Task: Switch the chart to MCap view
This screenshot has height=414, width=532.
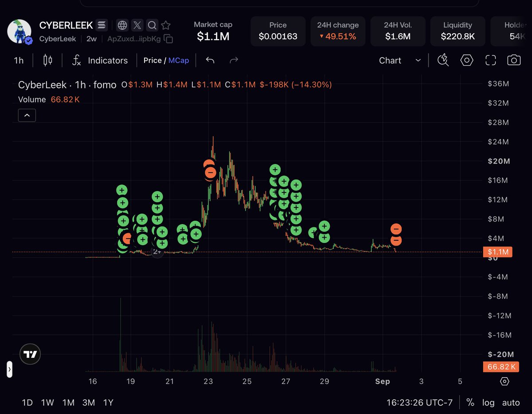Action: pos(179,60)
